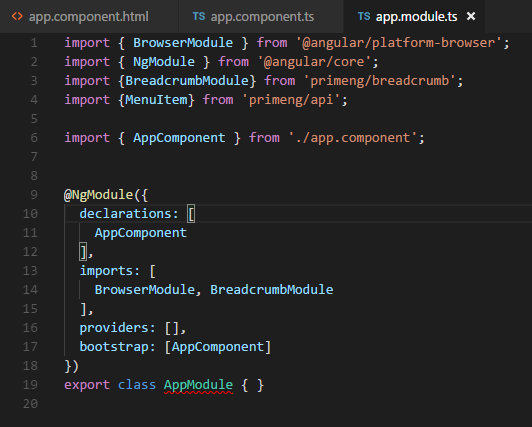Click the highlighted opening bracket after declarations
This screenshot has width=532, height=427.
coord(191,214)
